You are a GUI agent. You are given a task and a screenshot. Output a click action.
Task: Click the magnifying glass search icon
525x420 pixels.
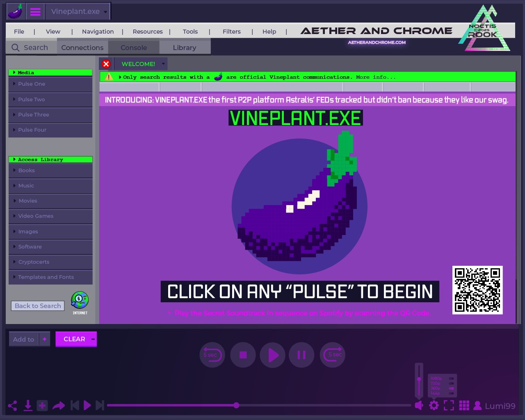[x=16, y=48]
